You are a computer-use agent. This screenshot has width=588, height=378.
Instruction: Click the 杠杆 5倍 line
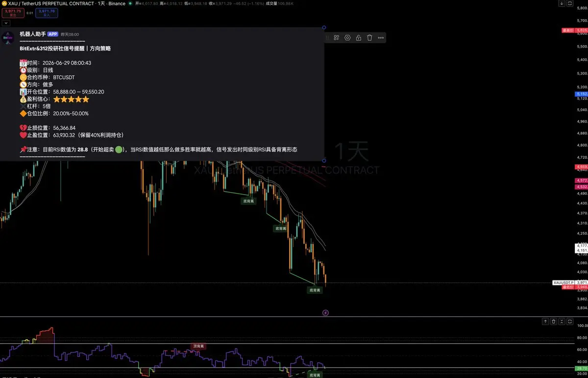35,106
